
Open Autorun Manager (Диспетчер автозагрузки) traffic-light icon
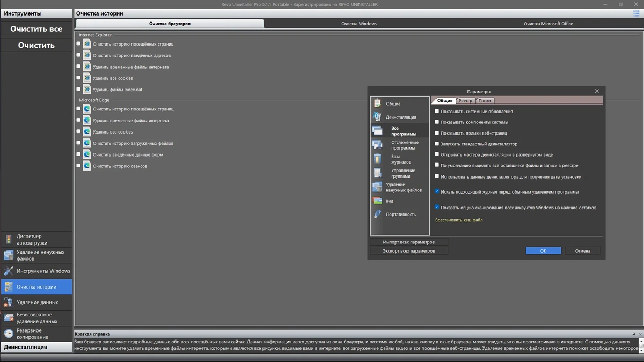point(8,240)
